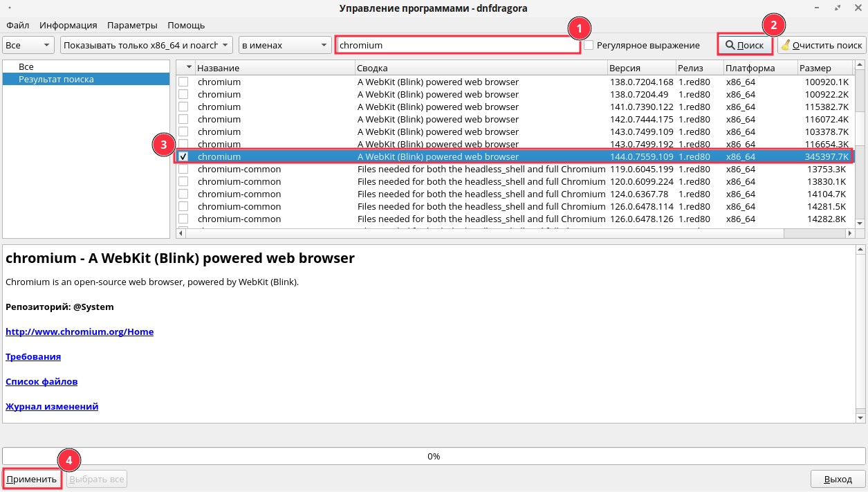Click the package list scrollbar up arrow

coord(860,66)
